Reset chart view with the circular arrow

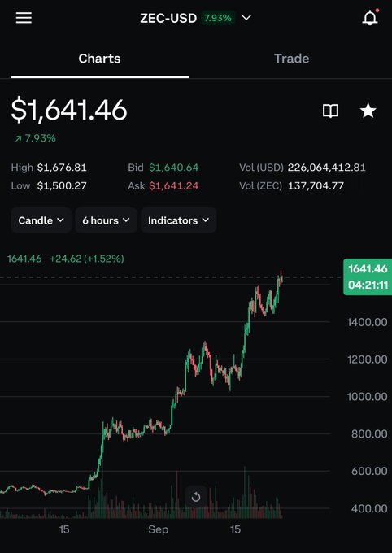coord(196,497)
